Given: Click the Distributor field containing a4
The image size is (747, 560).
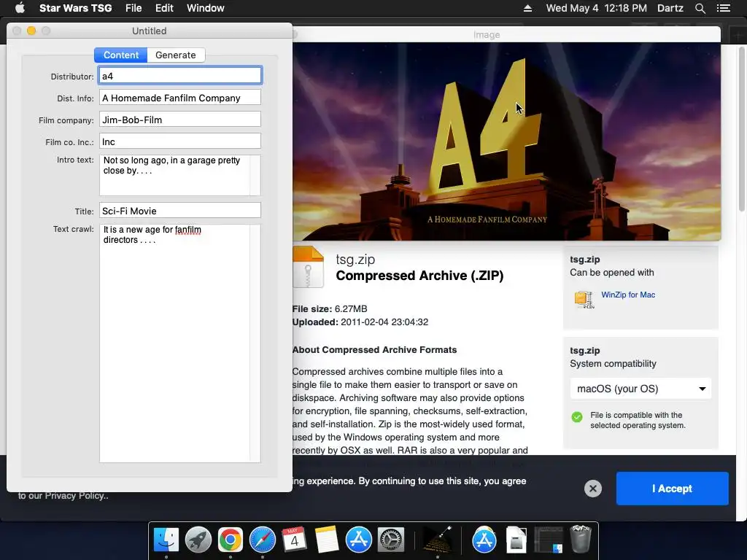Looking at the screenshot, I should coord(180,76).
